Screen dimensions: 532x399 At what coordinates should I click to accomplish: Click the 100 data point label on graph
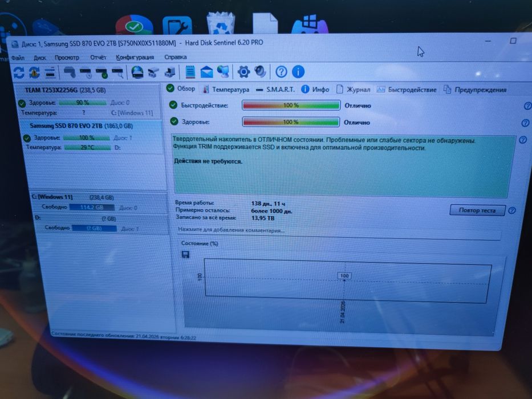pos(344,276)
